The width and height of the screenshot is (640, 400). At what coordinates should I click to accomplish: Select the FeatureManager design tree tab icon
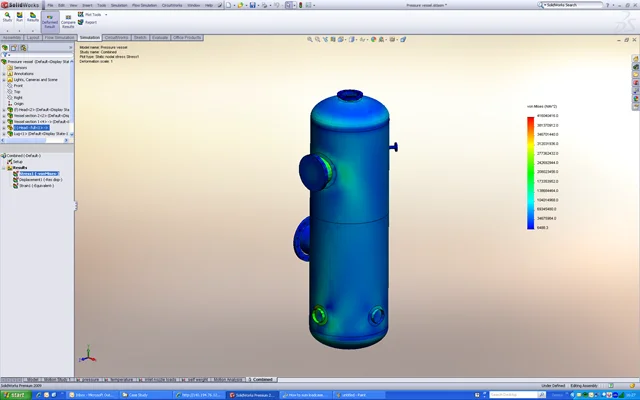click(4, 47)
